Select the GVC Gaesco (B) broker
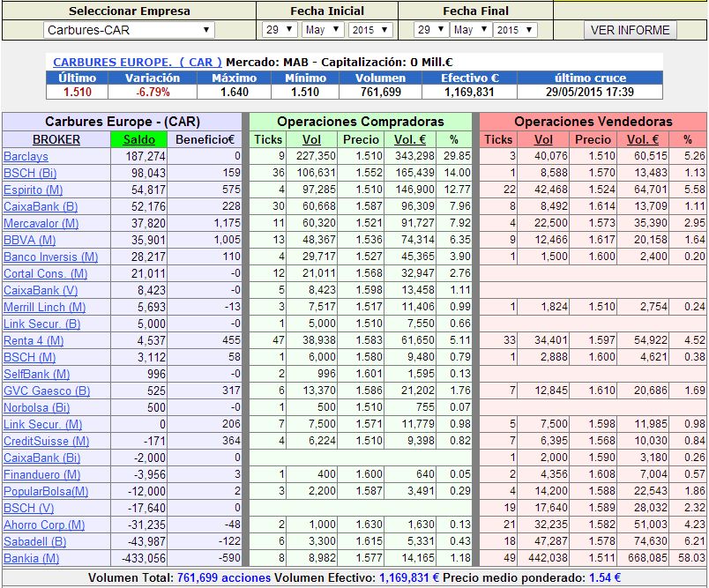The height and width of the screenshot is (588, 709). point(47,391)
